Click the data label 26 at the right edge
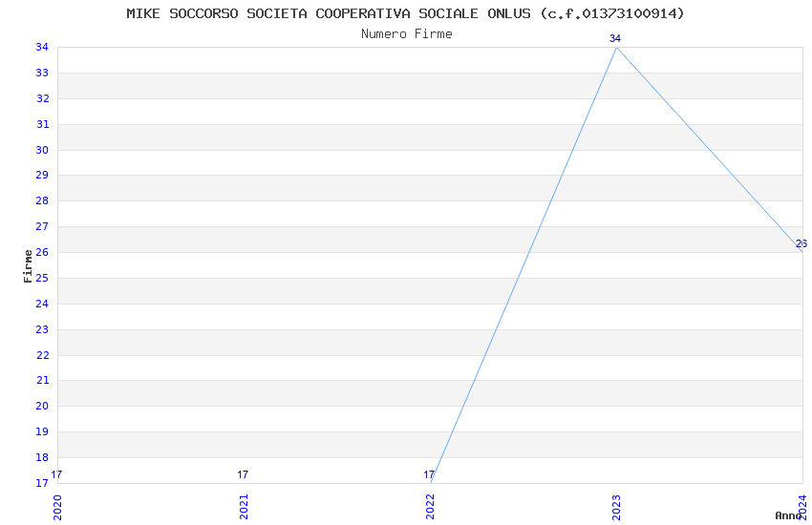 click(801, 243)
